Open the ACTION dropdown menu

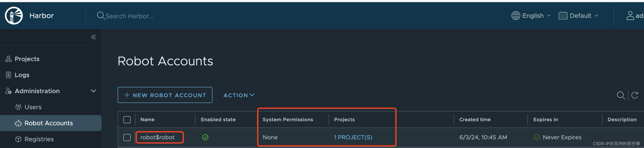coord(239,95)
